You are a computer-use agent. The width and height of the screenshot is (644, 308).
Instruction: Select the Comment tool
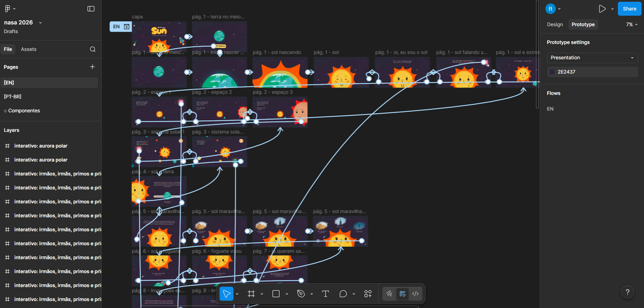tap(343, 294)
